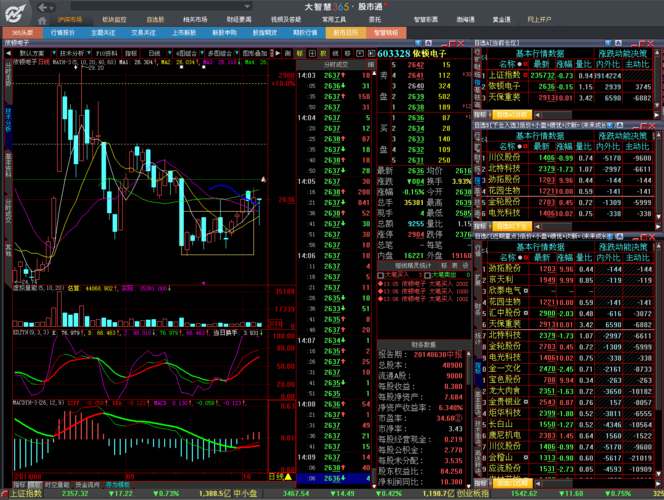Select the 存为模板 bottom chart tab
Image resolution: width=664 pixels, height=500 pixels.
[x=118, y=485]
